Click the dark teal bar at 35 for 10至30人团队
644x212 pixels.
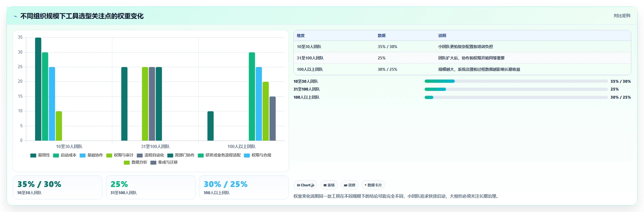(38, 89)
